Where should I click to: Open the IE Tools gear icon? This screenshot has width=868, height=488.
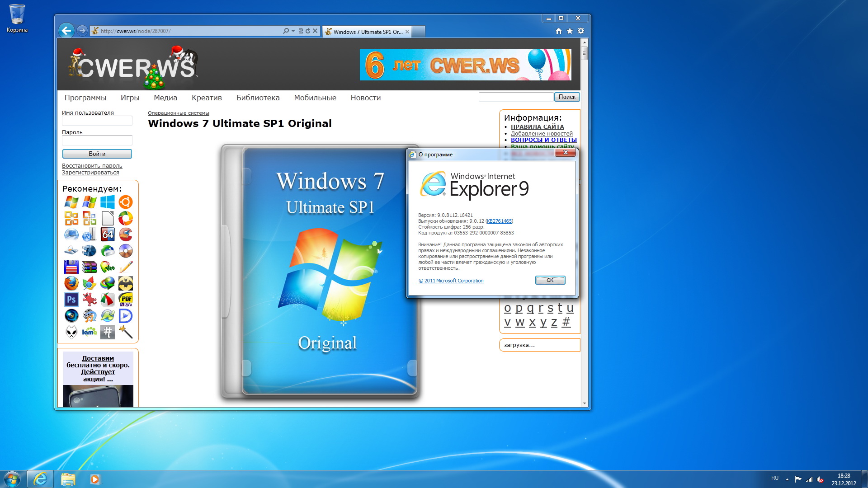click(x=581, y=31)
